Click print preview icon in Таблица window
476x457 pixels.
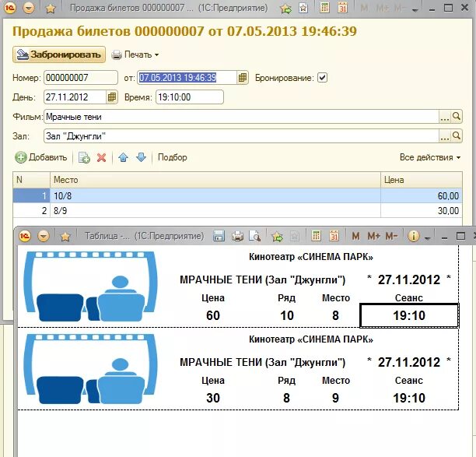tap(254, 236)
